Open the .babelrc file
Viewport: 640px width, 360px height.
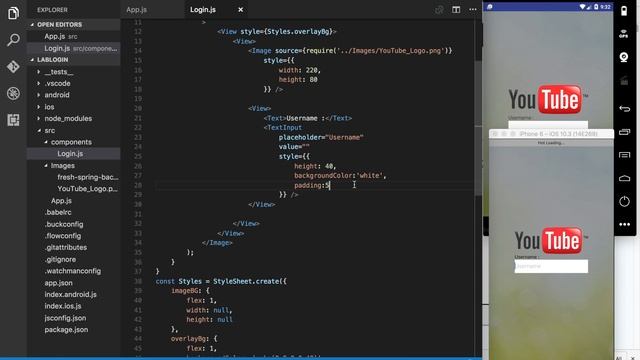(58, 212)
